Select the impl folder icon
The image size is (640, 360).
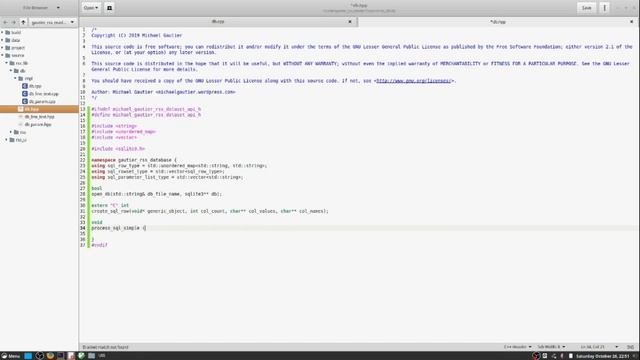(x=20, y=78)
